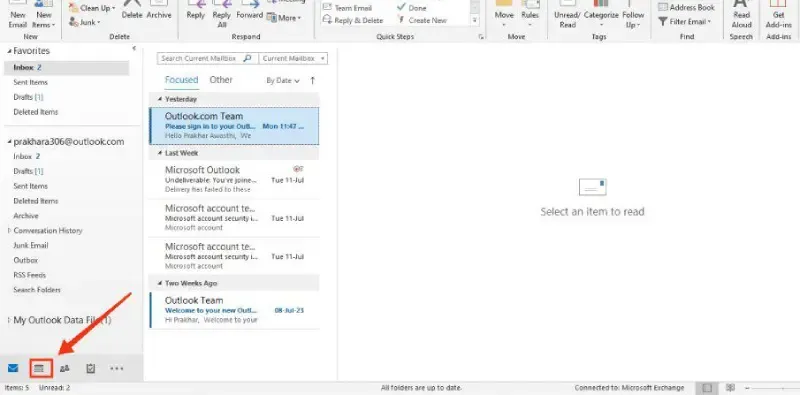800x395 pixels.
Task: Open the Junk dropdown
Action: pos(85,22)
